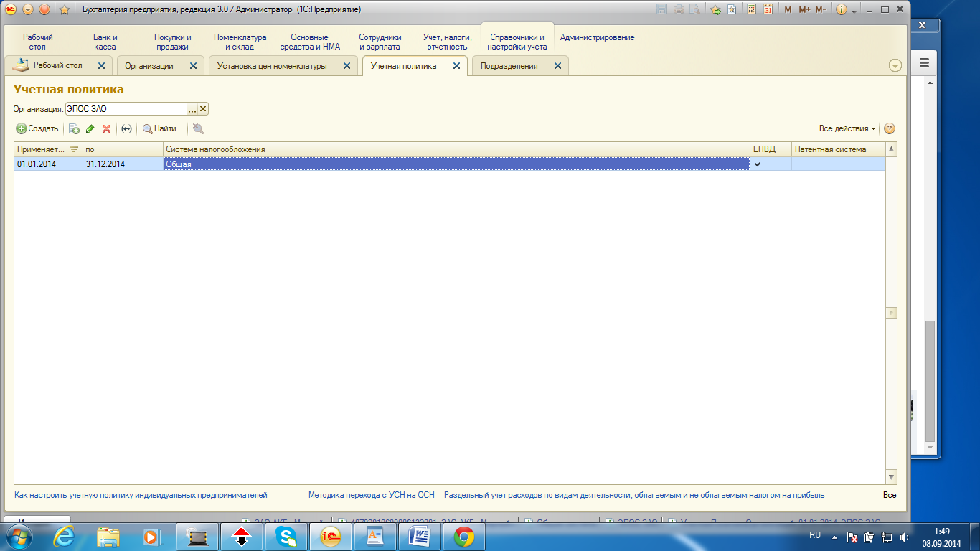Screen dimensions: 980x551
Task: Open the 1C back-arrow dropdown in title bar
Action: 28,9
